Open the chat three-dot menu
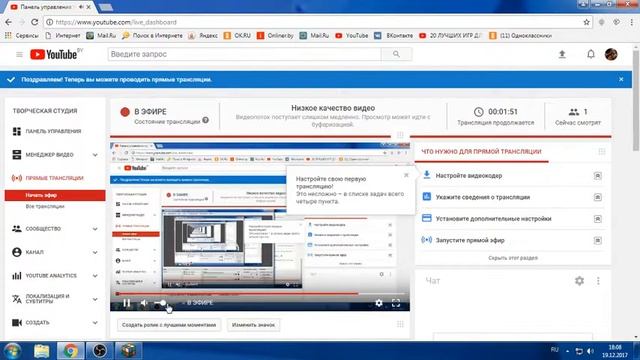 (598, 281)
